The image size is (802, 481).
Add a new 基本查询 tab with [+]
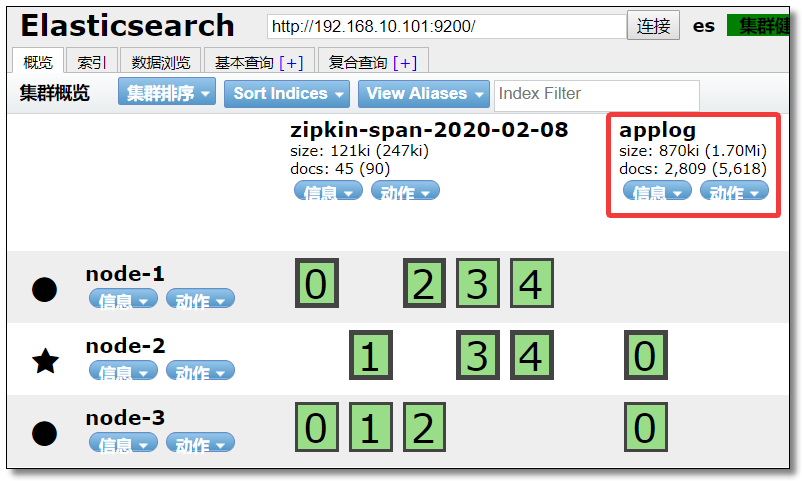point(292,62)
